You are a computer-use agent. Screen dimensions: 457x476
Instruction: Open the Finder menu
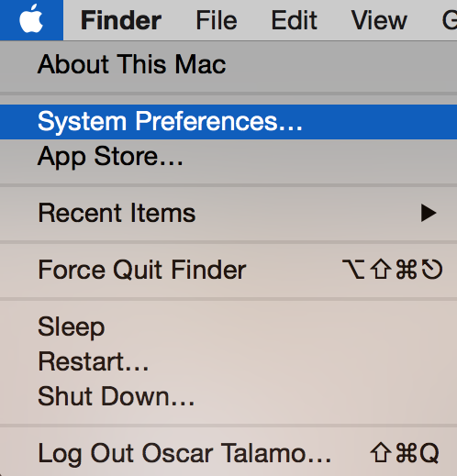(x=121, y=20)
